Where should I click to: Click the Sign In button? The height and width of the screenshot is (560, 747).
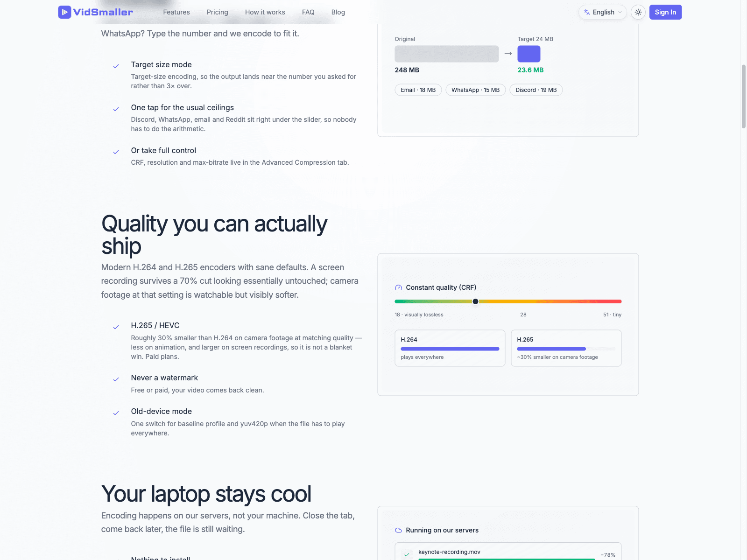[665, 12]
